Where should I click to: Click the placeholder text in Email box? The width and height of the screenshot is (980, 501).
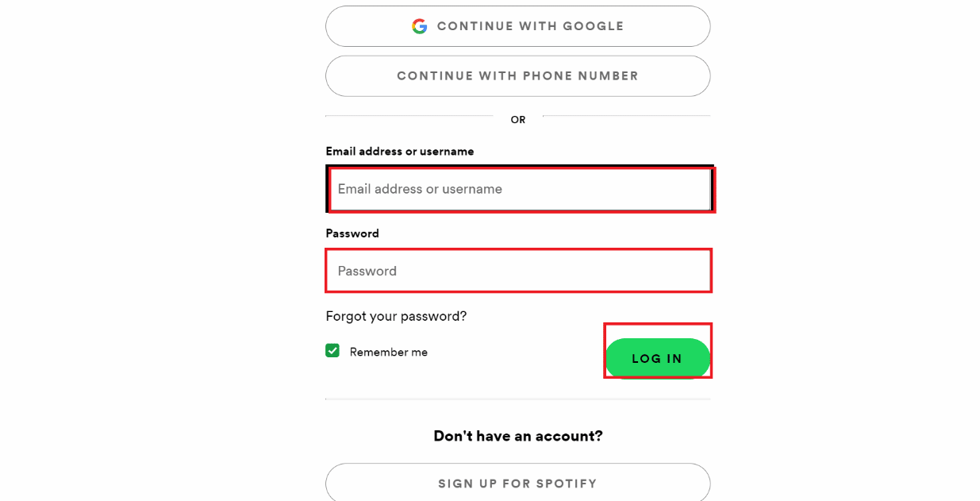(x=420, y=189)
